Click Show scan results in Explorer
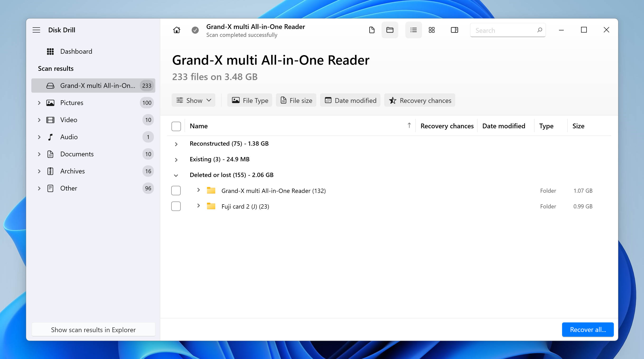The image size is (644, 359). click(93, 330)
